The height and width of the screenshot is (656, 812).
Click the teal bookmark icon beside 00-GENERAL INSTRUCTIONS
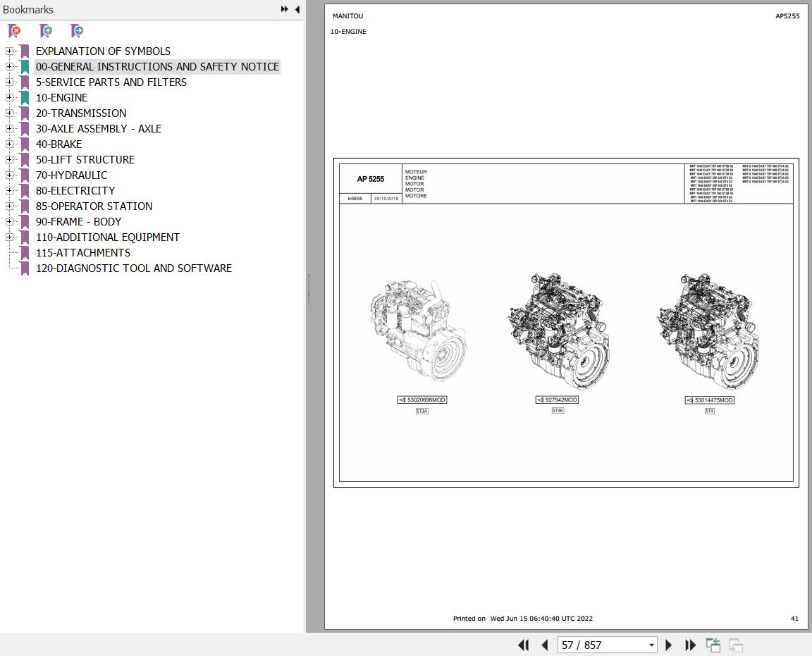point(25,67)
